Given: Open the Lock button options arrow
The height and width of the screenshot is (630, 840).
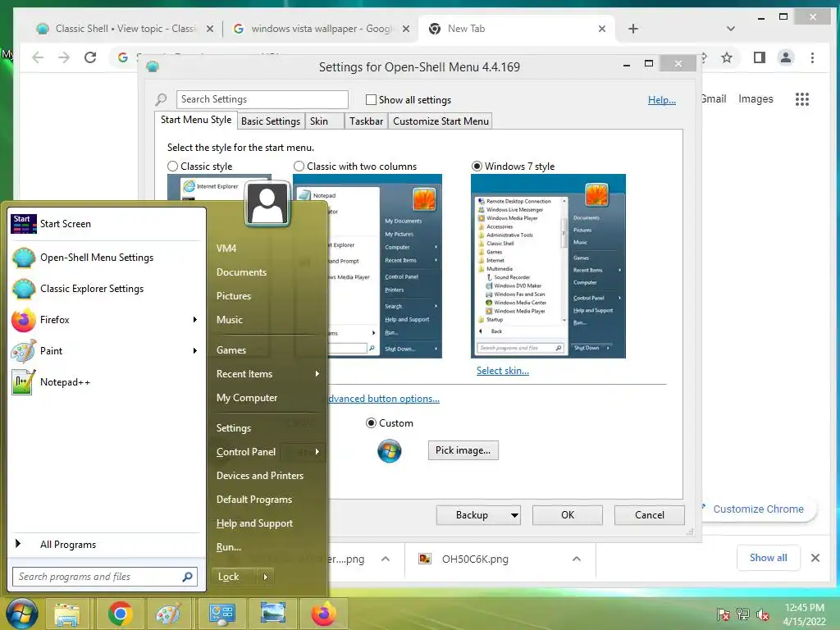Looking at the screenshot, I should (x=265, y=577).
